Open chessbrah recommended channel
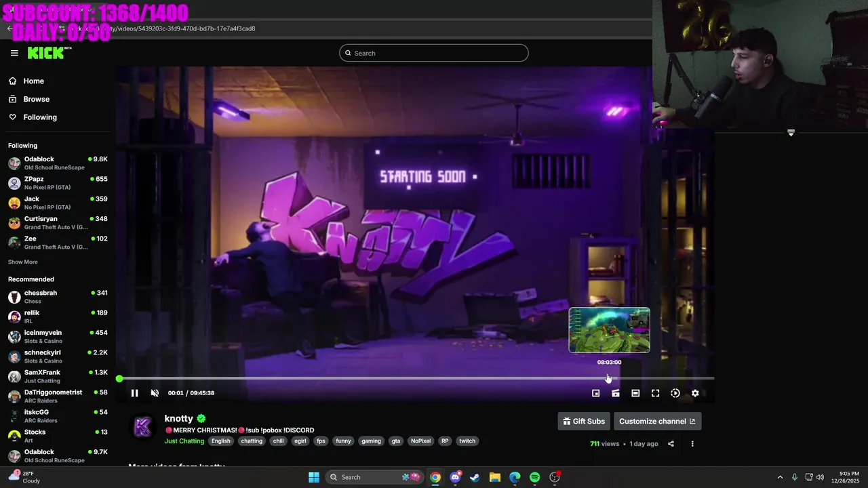Screen dimensions: 868x488 click(x=58, y=297)
